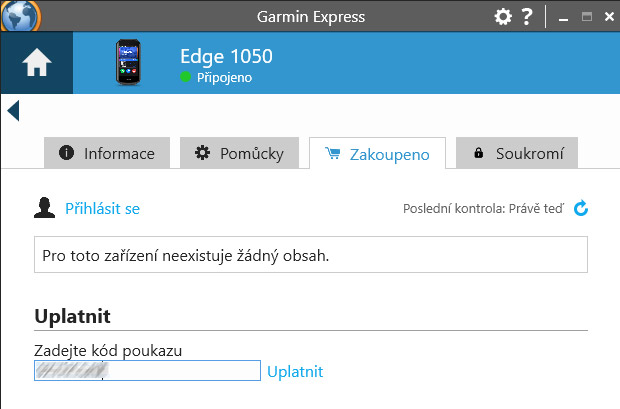Click 'Poslední kontrola: Právě teď' text
Image resolution: width=620 pixels, height=409 pixels.
pyautogui.click(x=484, y=208)
